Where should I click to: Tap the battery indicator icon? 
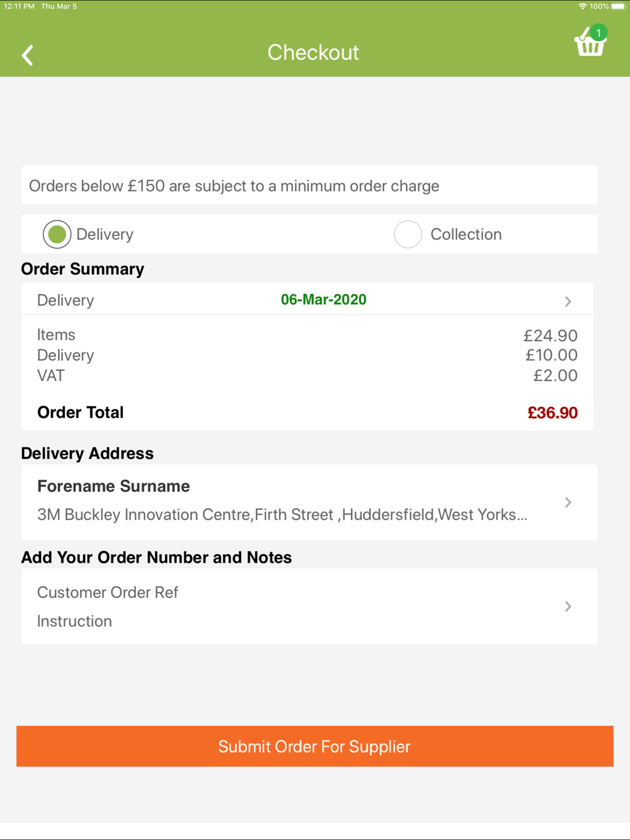(618, 6)
